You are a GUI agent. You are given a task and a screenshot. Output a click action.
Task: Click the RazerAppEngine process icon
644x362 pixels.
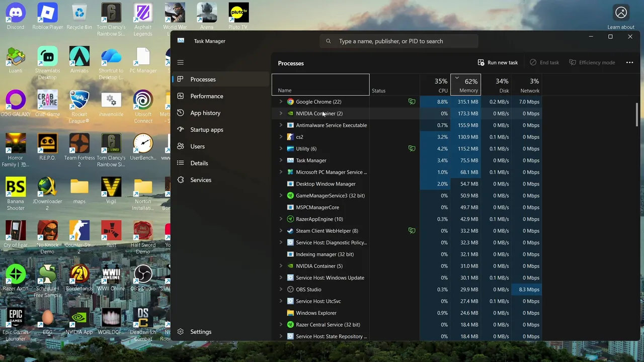click(x=290, y=219)
